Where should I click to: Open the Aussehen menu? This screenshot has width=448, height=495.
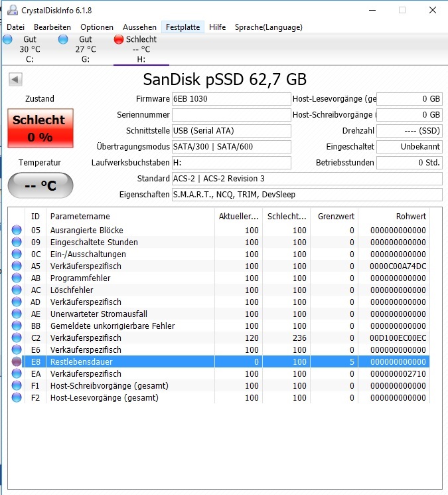pos(139,27)
